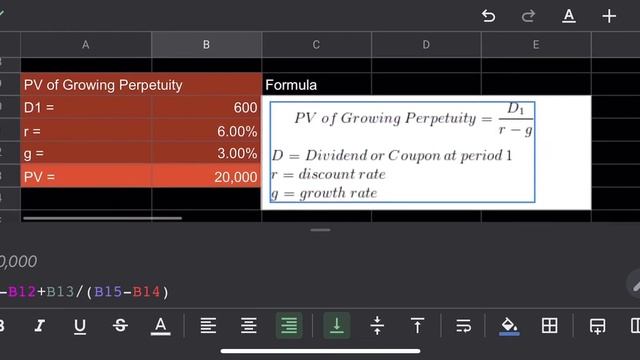
Task: Toggle underline formatting
Action: (x=80, y=326)
